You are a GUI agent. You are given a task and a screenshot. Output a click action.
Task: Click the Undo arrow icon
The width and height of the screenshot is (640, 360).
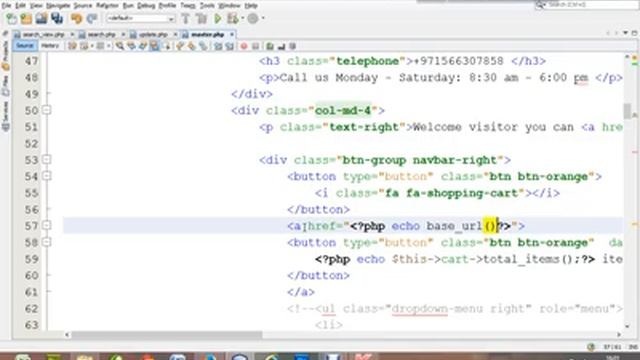tap(76, 18)
